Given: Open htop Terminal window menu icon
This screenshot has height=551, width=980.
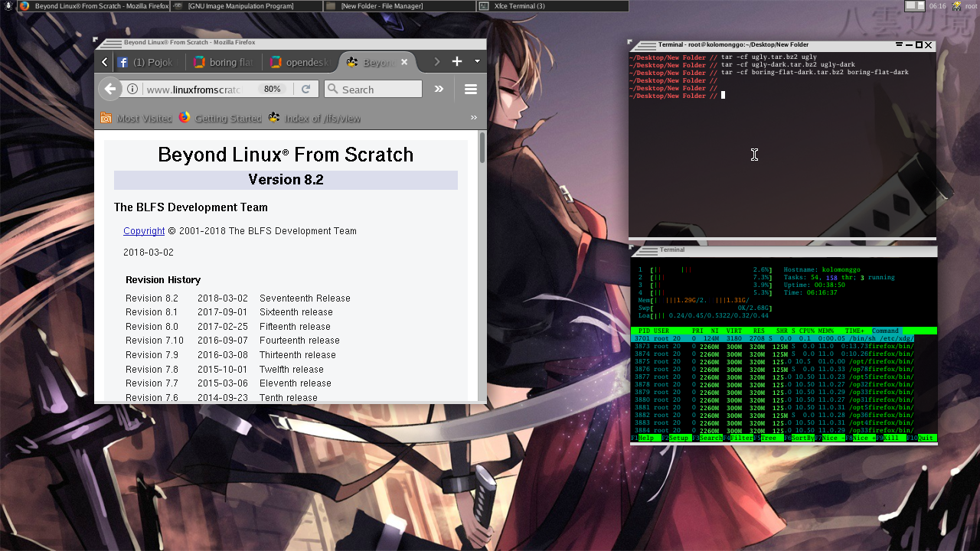Looking at the screenshot, I should [x=647, y=250].
